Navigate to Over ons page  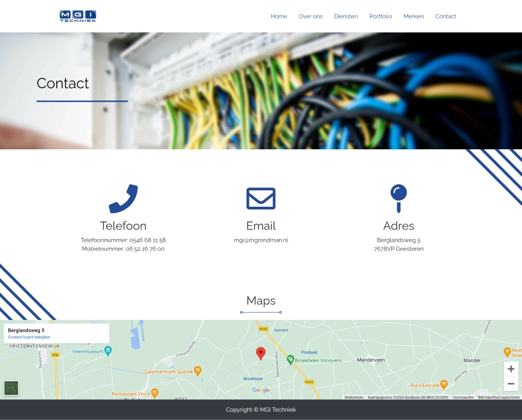click(310, 16)
